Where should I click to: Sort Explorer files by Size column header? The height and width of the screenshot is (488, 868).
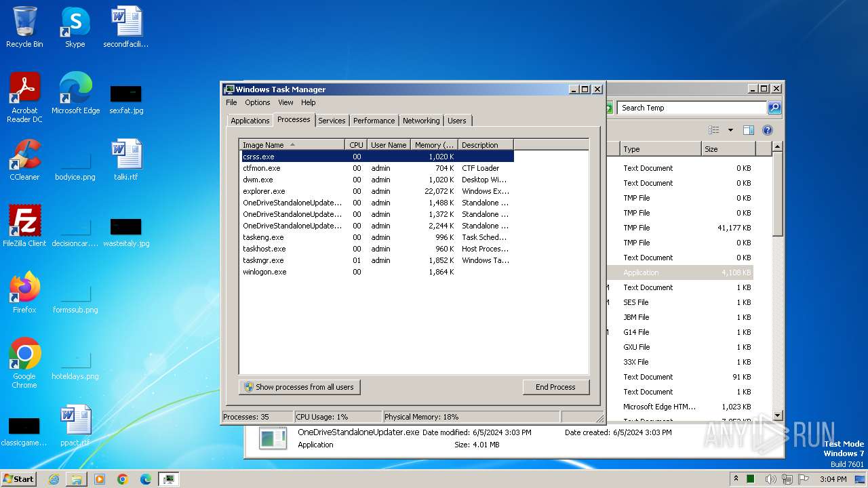tap(728, 149)
